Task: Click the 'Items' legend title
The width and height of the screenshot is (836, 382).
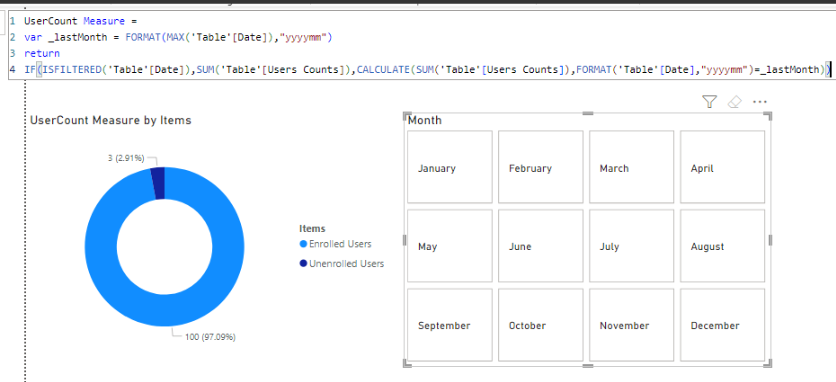Action: pos(312,229)
